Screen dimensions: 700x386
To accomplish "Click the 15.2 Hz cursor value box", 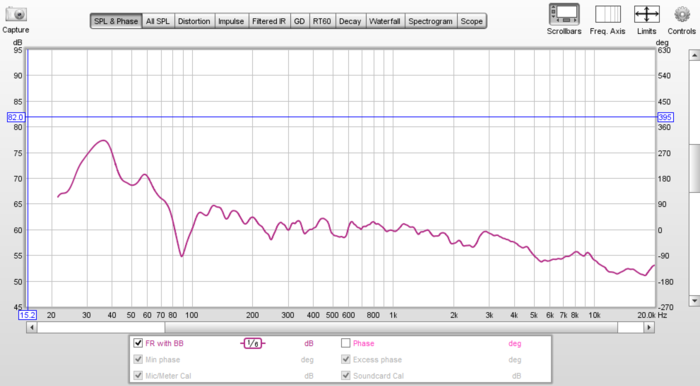I will click(27, 315).
